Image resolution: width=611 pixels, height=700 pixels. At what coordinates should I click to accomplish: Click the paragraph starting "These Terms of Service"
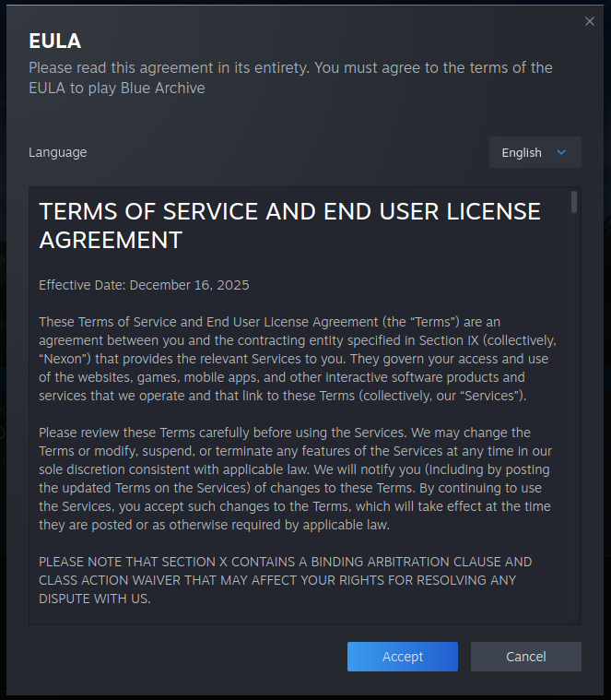click(x=298, y=359)
